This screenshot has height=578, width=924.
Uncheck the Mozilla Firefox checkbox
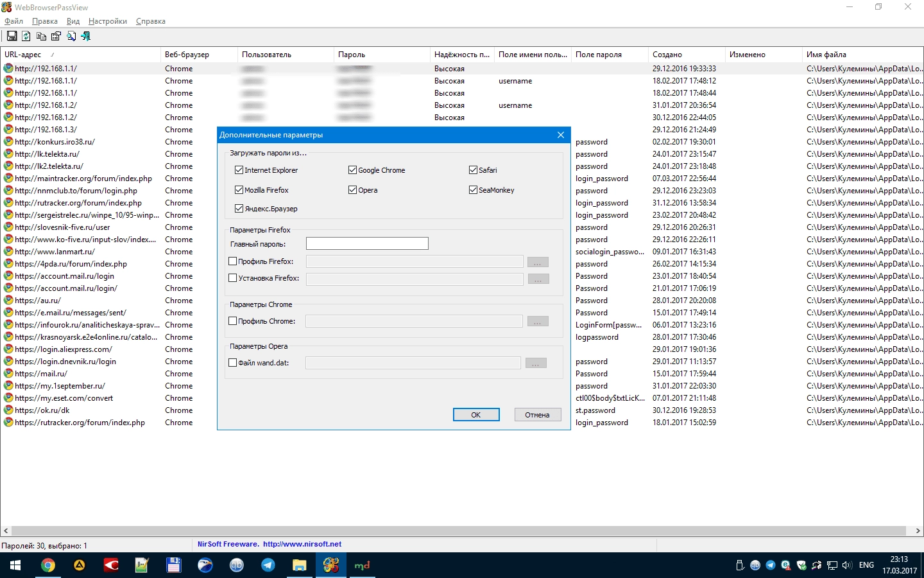click(239, 190)
